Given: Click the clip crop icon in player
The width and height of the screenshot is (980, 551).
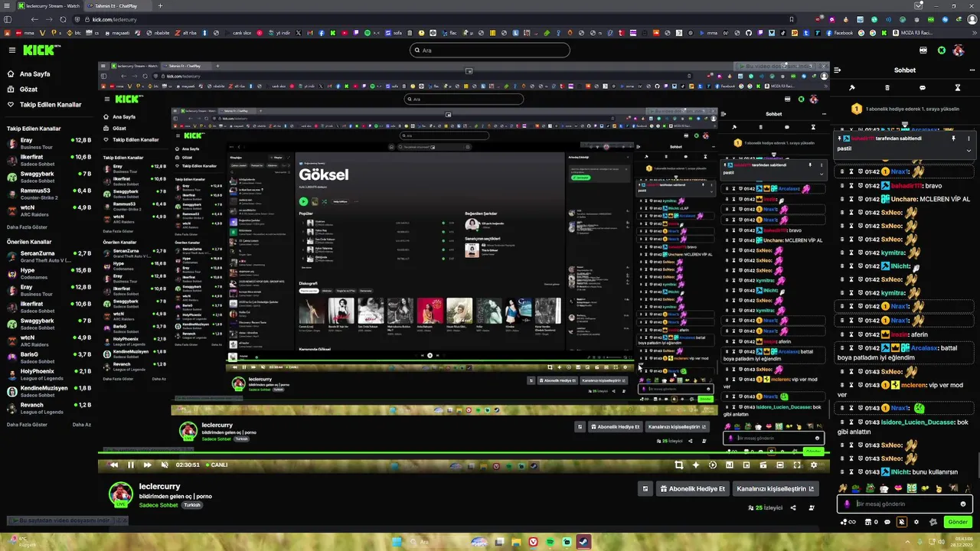Looking at the screenshot, I should coord(679,465).
